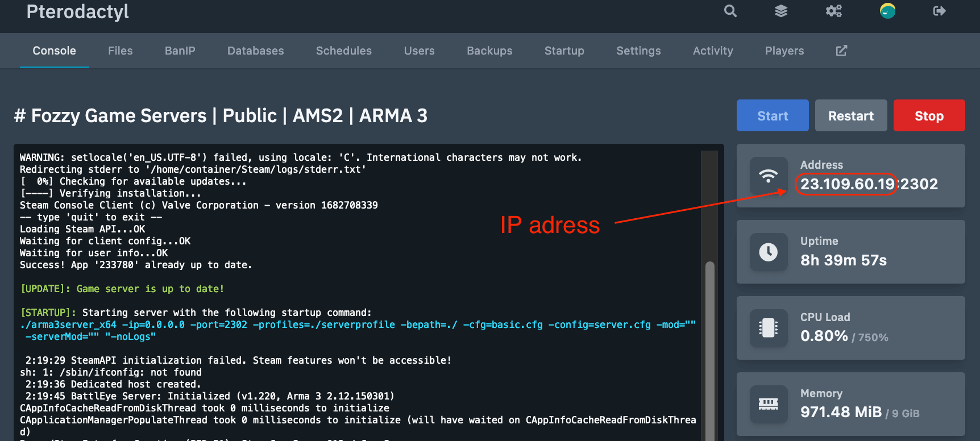Viewport: 980px width, 441px height.
Task: Click the 'type 'quit' to exit' console line
Action: (91, 217)
